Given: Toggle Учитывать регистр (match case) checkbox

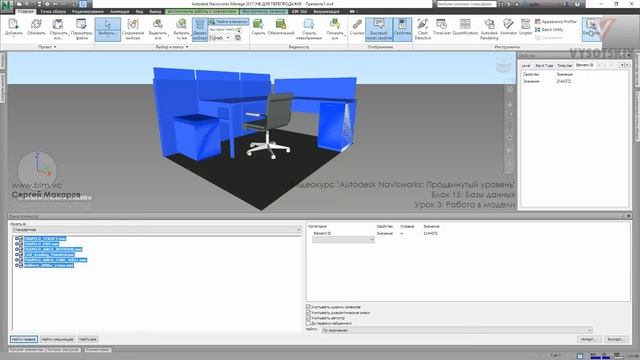Looking at the screenshot, I should (x=309, y=318).
